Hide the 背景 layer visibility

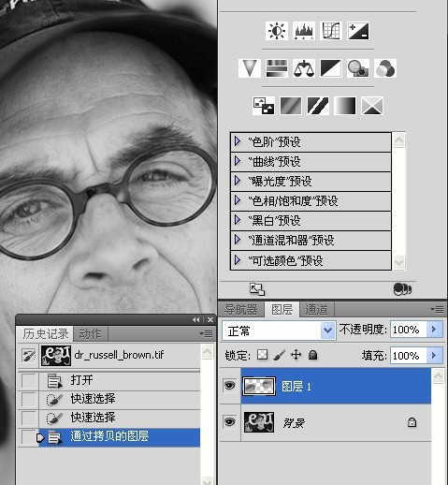(x=230, y=422)
